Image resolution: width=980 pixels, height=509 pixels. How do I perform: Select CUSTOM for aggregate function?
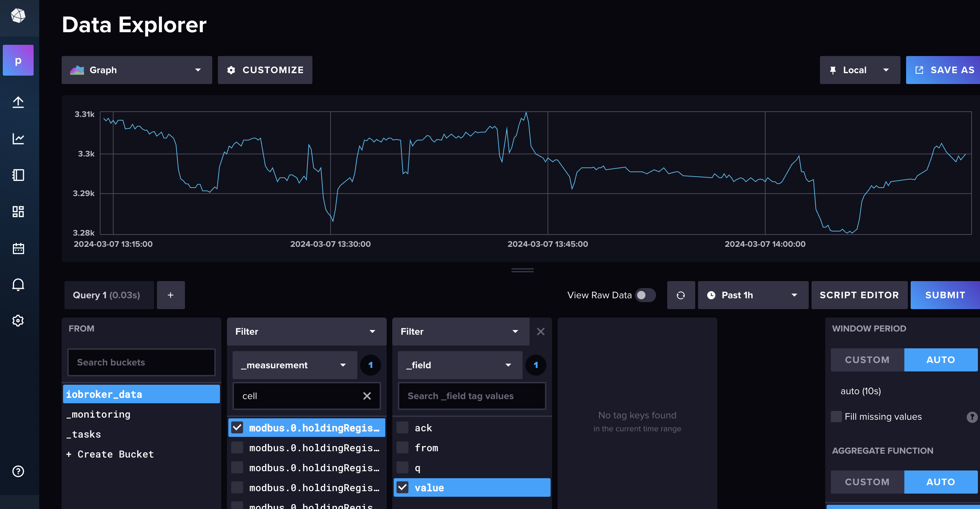867,482
